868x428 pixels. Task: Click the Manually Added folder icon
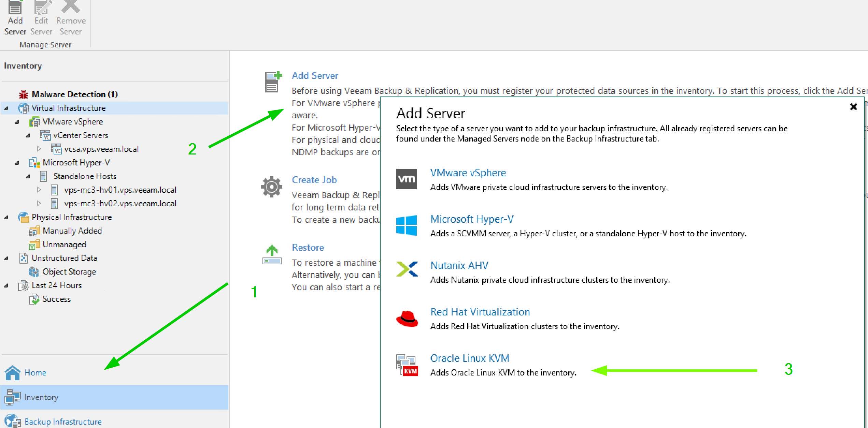[x=34, y=231]
